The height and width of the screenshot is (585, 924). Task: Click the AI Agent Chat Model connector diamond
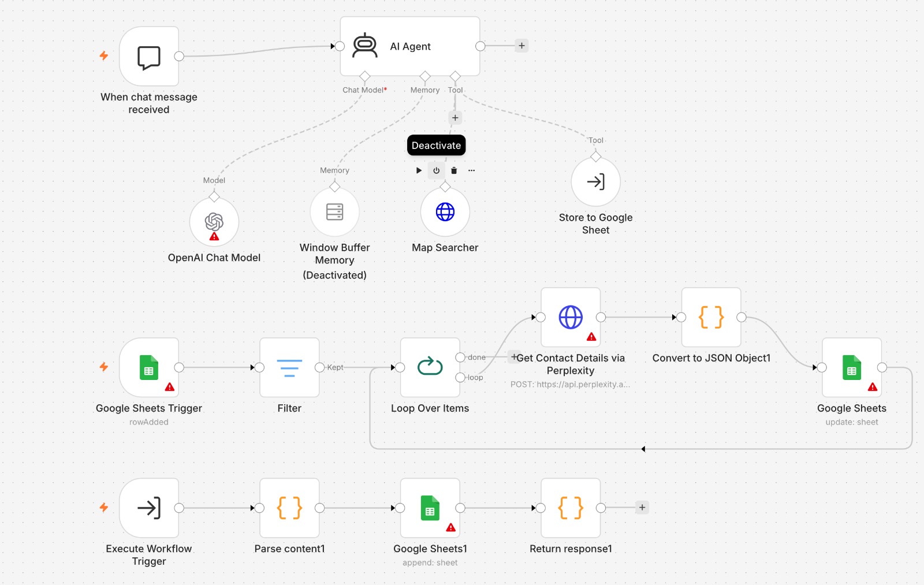365,76
